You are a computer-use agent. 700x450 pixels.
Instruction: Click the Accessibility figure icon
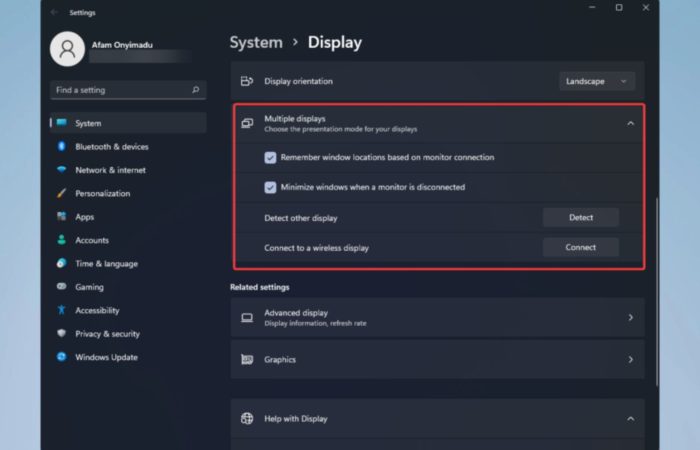(62, 310)
